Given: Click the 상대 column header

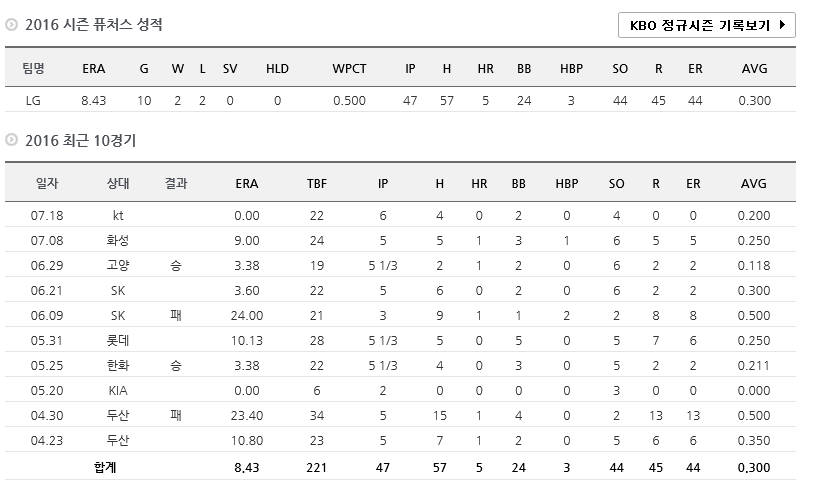Looking at the screenshot, I should point(118,184).
